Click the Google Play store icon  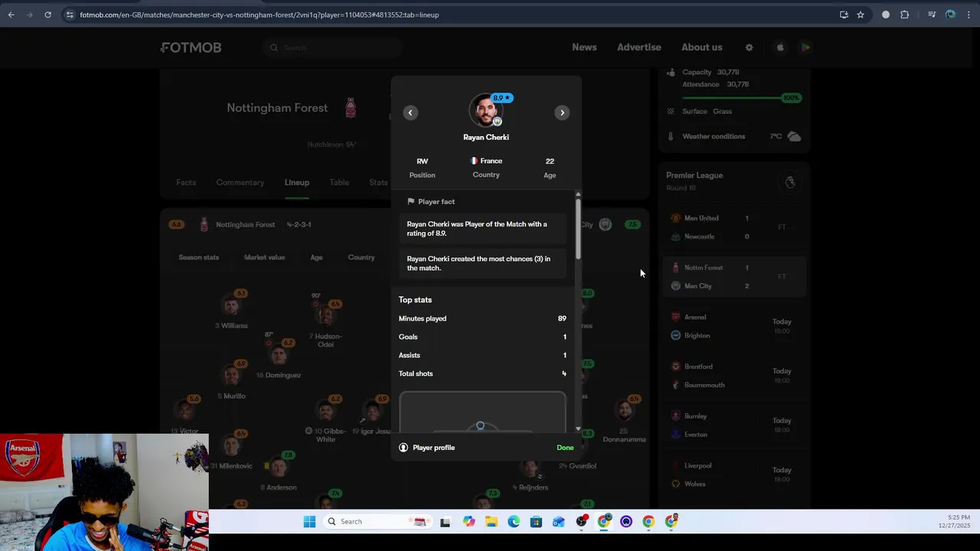[x=805, y=47]
